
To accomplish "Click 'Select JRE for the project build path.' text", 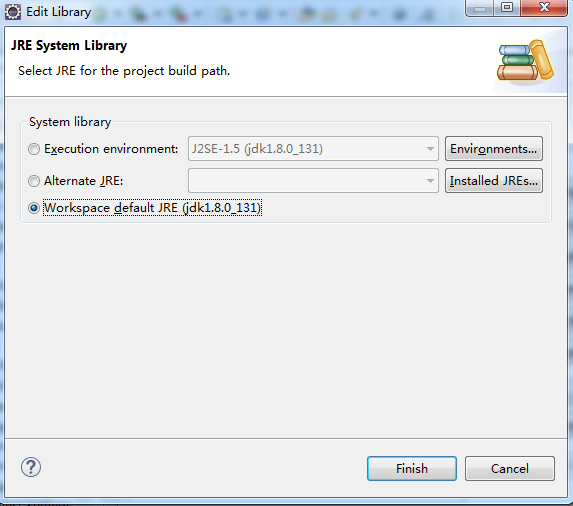I will (x=124, y=71).
